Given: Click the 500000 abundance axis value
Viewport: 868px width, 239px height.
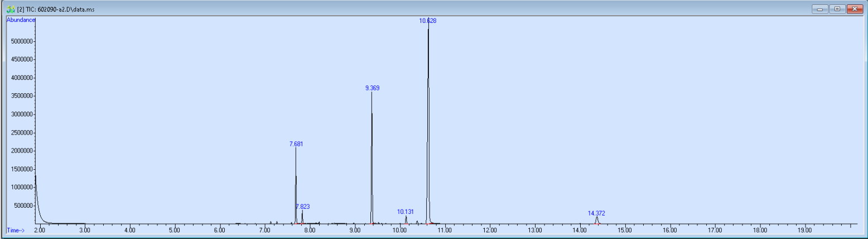Looking at the screenshot, I should pos(24,206).
